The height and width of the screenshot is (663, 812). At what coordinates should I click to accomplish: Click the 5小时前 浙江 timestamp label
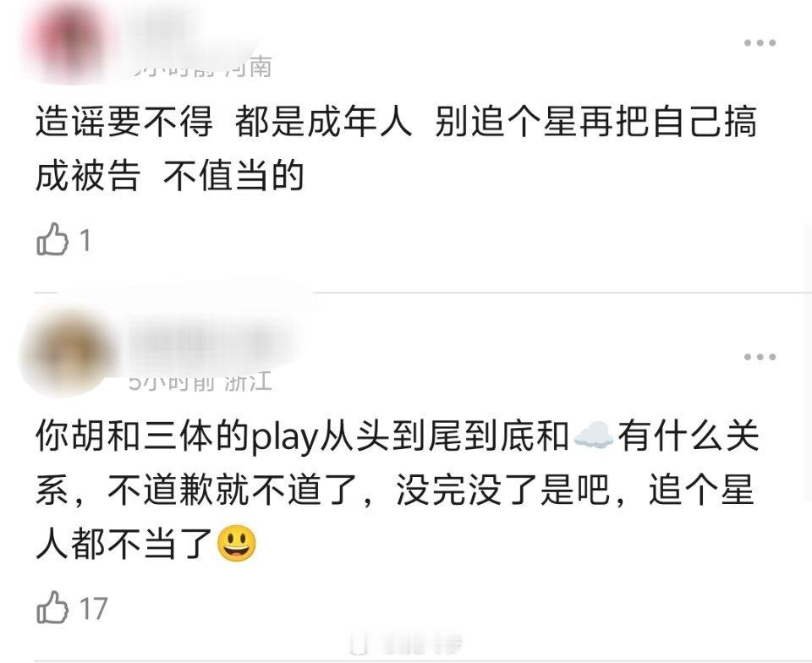point(200,382)
